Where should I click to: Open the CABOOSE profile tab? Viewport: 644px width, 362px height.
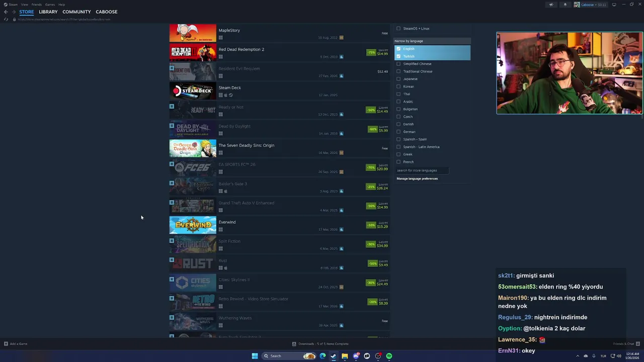tap(107, 12)
